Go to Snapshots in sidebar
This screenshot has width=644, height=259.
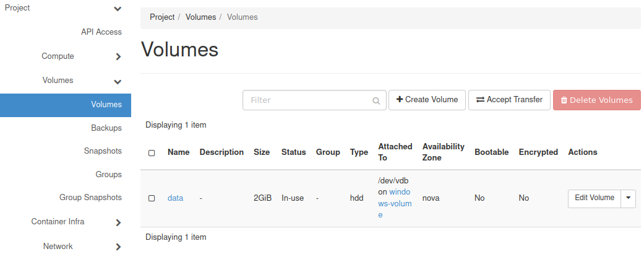[x=103, y=151]
